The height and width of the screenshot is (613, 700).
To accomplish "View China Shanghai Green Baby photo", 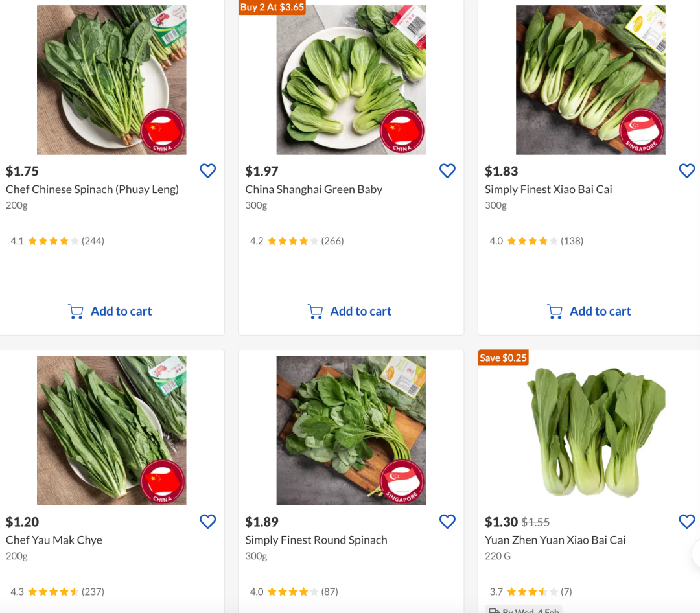I will coord(351,81).
